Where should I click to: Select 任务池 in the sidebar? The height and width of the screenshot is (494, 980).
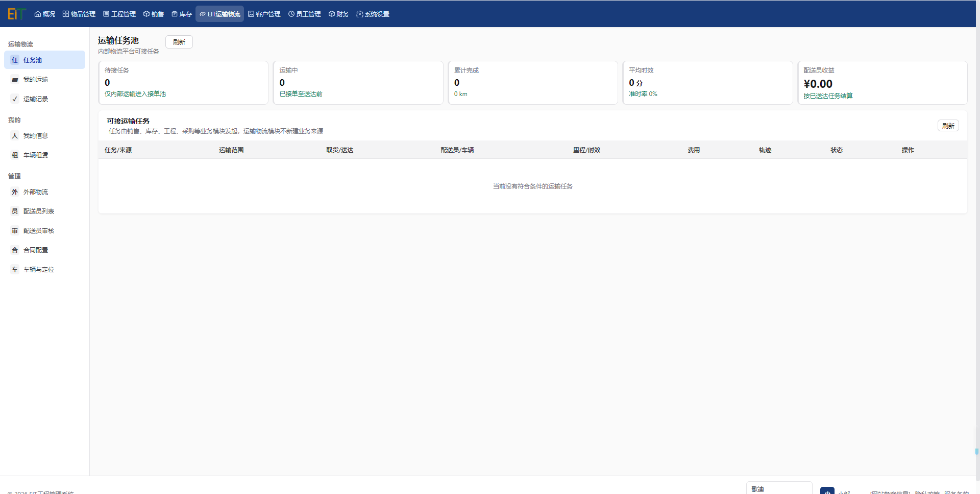coord(44,60)
